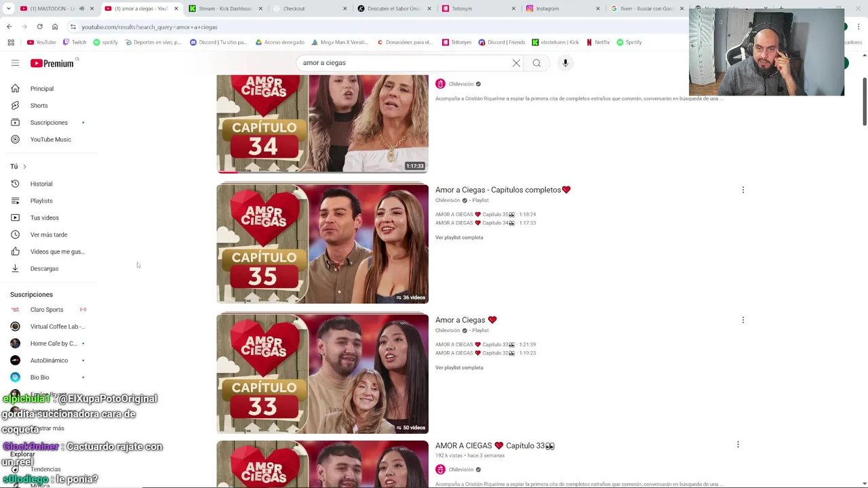868x488 pixels.
Task: Start voice search with the microphone
Action: (565, 63)
